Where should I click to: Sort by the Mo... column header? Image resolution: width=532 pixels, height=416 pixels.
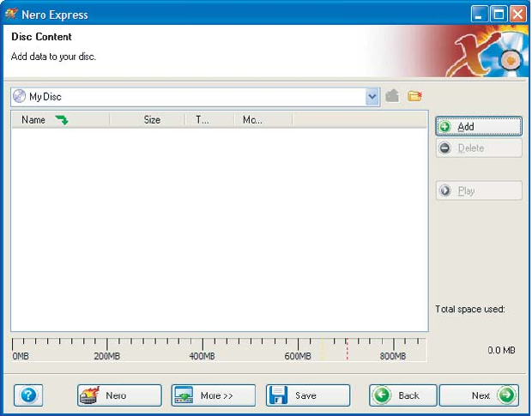(263, 120)
